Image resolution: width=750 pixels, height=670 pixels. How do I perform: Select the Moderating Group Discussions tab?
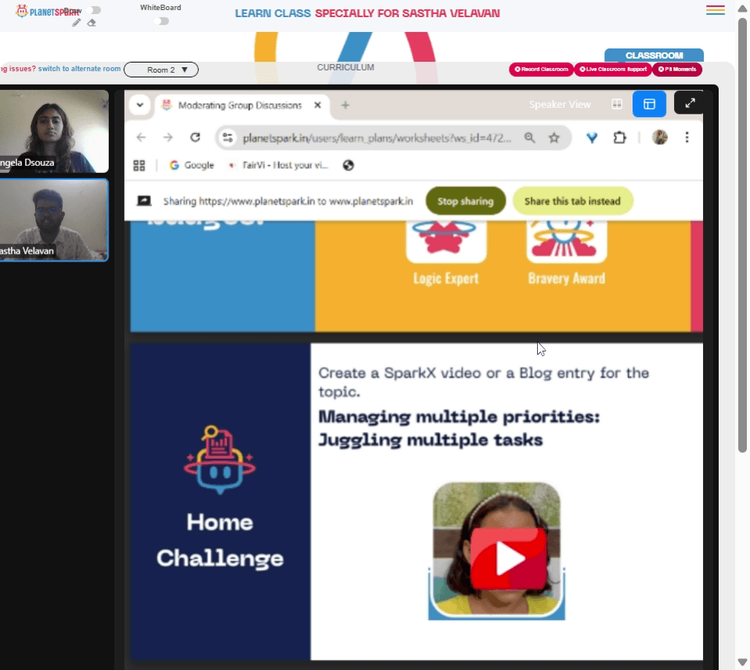coord(239,105)
